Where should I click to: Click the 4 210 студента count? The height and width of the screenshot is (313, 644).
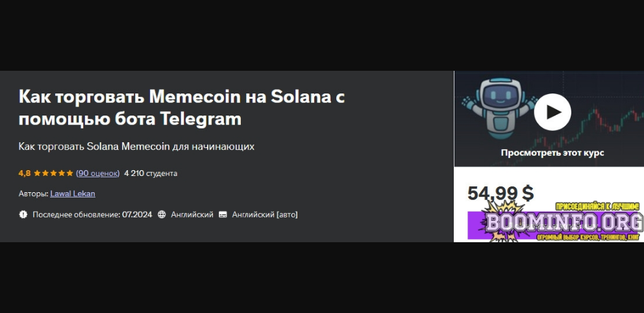[x=151, y=173]
